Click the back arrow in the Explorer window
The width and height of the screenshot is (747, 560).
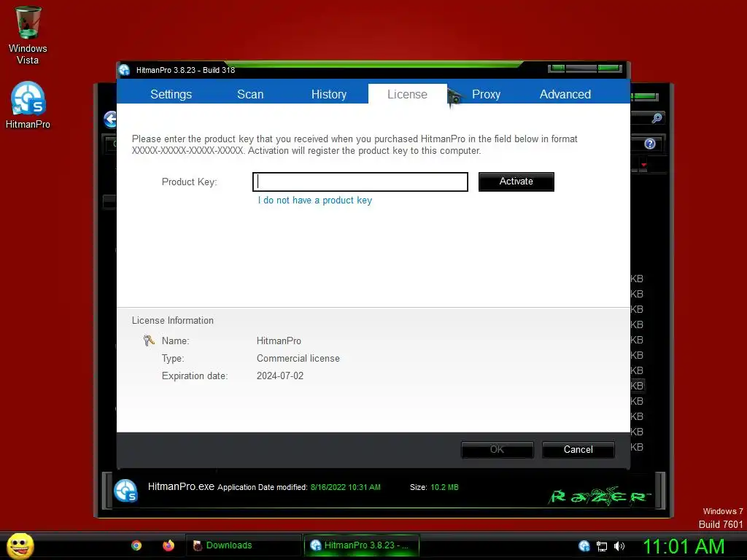tap(111, 119)
